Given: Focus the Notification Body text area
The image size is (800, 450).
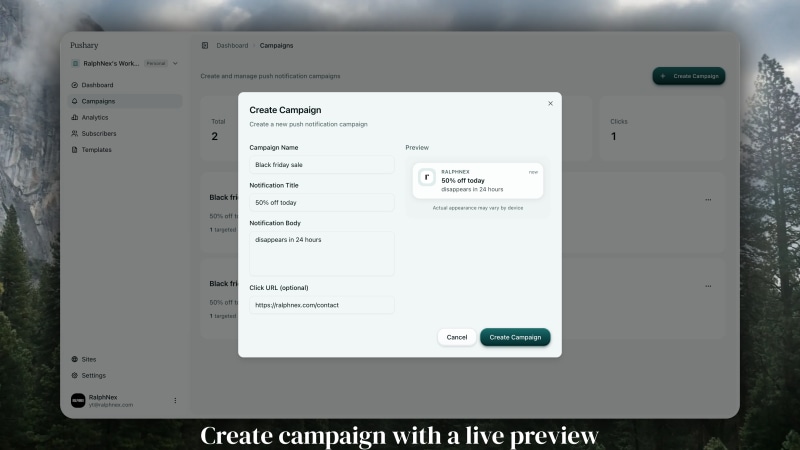Looking at the screenshot, I should pos(322,254).
